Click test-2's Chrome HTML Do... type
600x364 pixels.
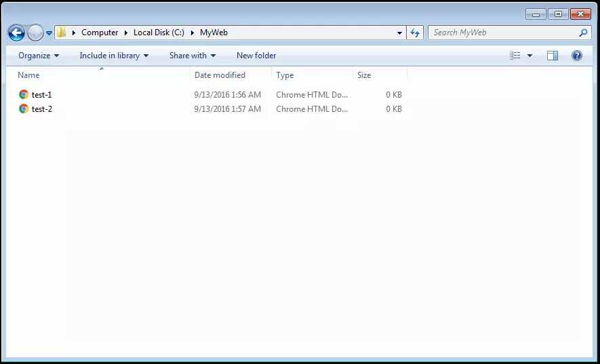point(312,109)
